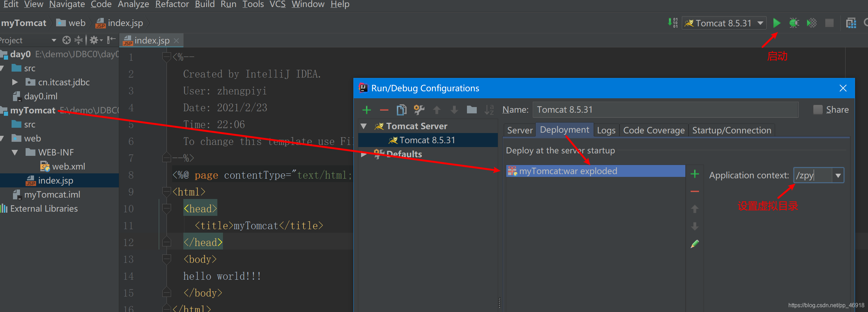
Task: Click the Make Project binary arrow icon
Action: 672,23
